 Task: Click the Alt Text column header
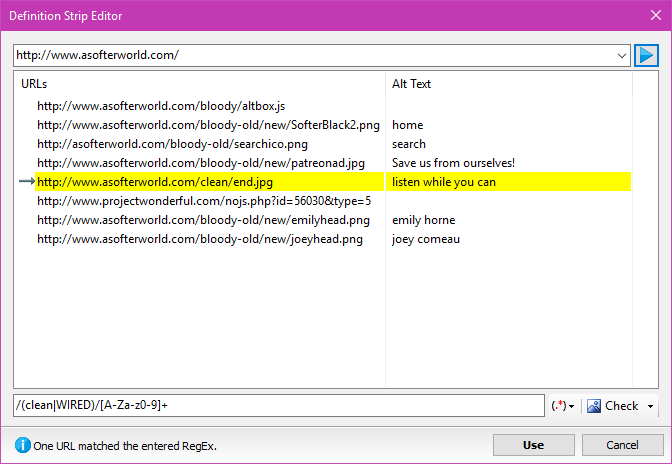click(x=411, y=84)
